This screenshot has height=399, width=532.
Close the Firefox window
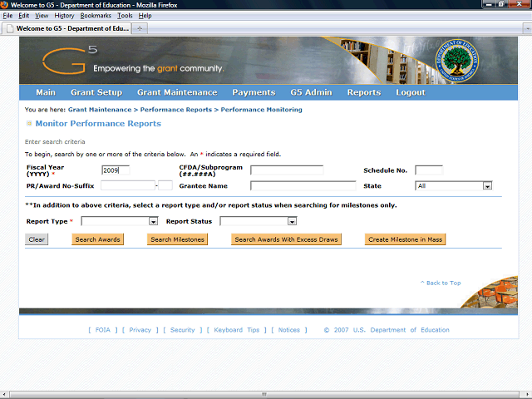pyautogui.click(x=519, y=4)
